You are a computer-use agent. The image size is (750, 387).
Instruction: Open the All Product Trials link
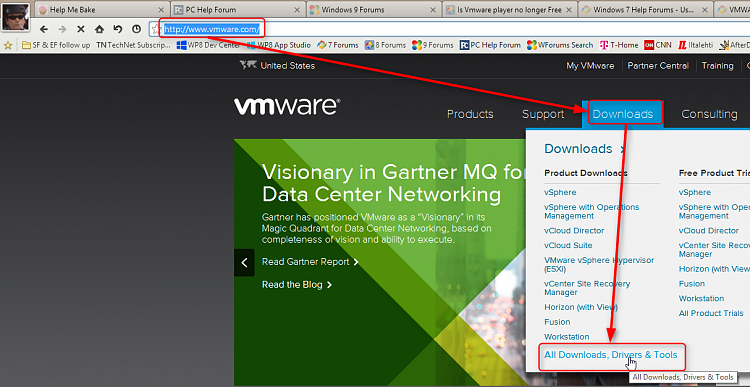pyautogui.click(x=711, y=313)
